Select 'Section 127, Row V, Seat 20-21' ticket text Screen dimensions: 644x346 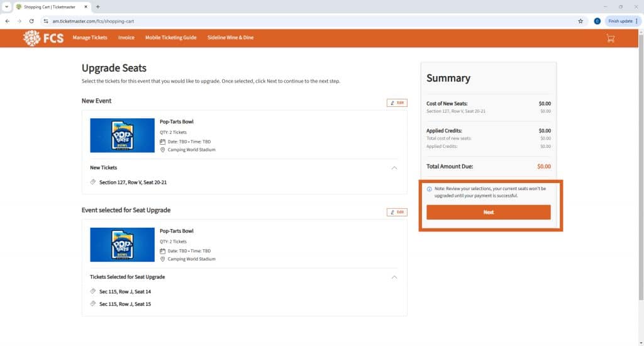click(x=133, y=182)
